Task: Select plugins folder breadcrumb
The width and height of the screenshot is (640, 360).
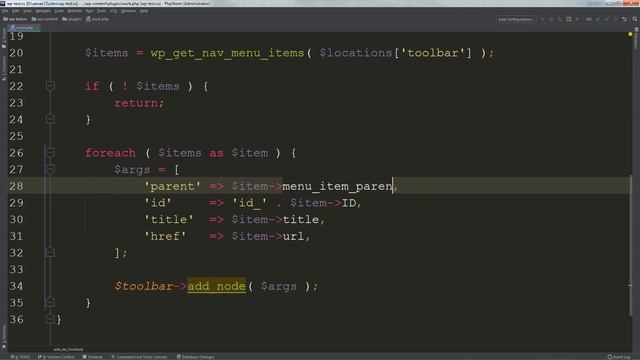Action: point(72,19)
